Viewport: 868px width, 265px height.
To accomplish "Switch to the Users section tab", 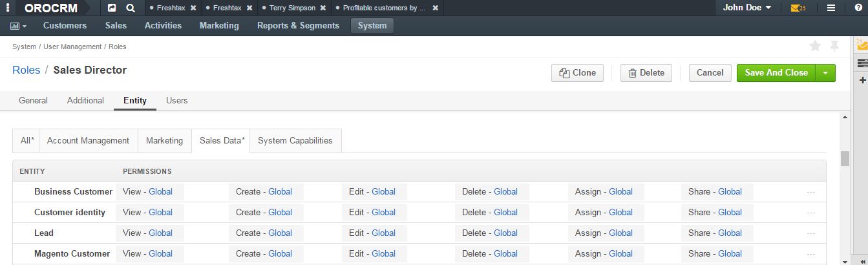I will 176,101.
